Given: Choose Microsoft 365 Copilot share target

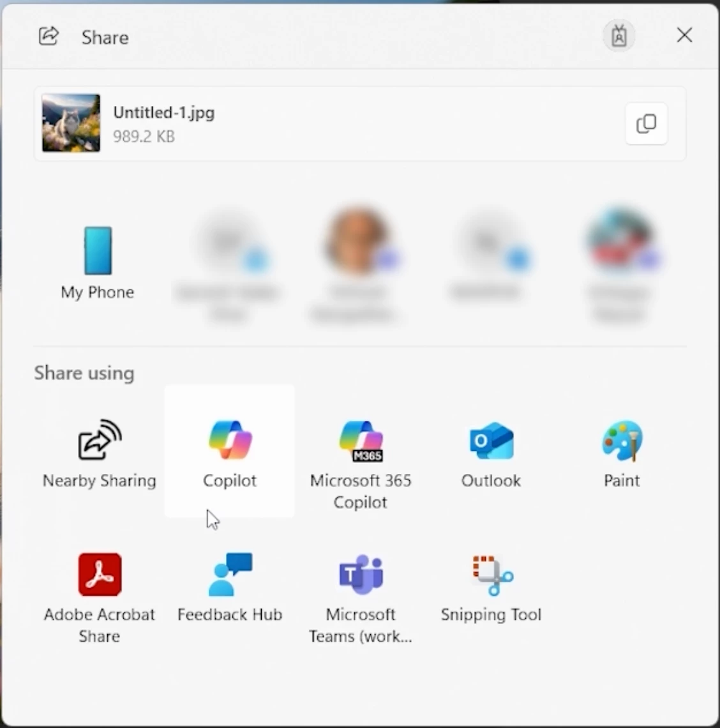Looking at the screenshot, I should 361,464.
